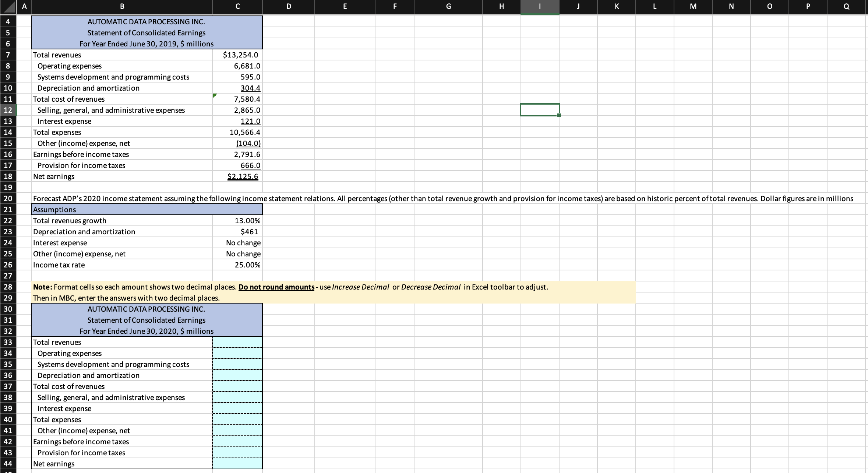Select cell showing (104.0) other income expense
The height and width of the screenshot is (473, 868).
coord(237,143)
